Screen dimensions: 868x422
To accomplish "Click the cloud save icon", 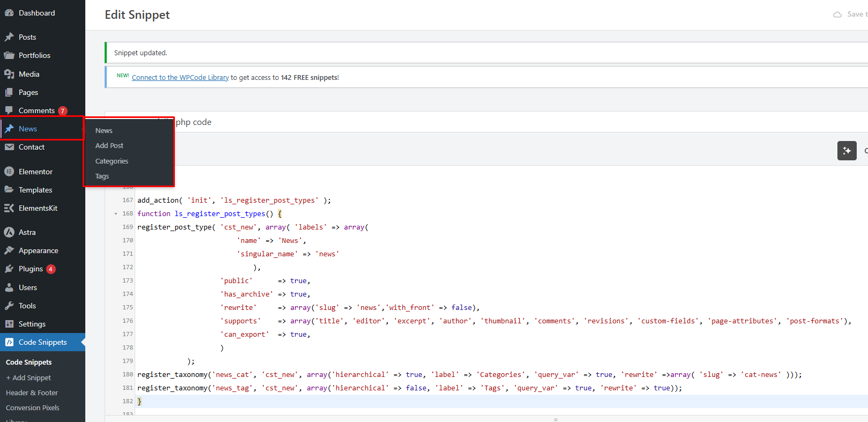I will tap(837, 14).
